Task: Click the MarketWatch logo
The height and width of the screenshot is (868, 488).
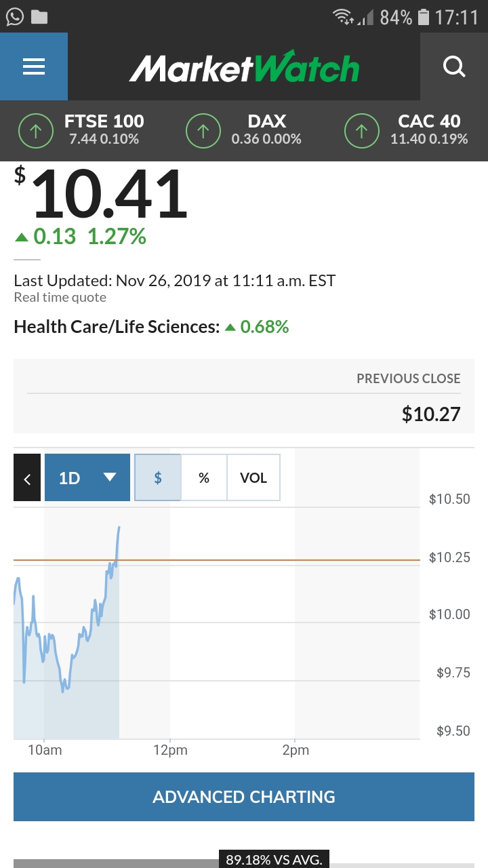Action: point(244,68)
